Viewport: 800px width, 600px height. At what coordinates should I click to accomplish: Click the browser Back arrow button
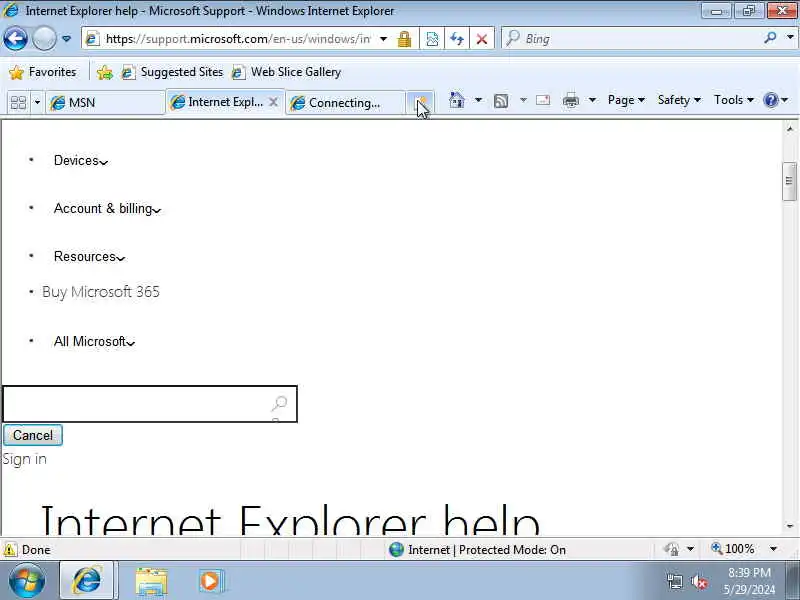click(15, 38)
